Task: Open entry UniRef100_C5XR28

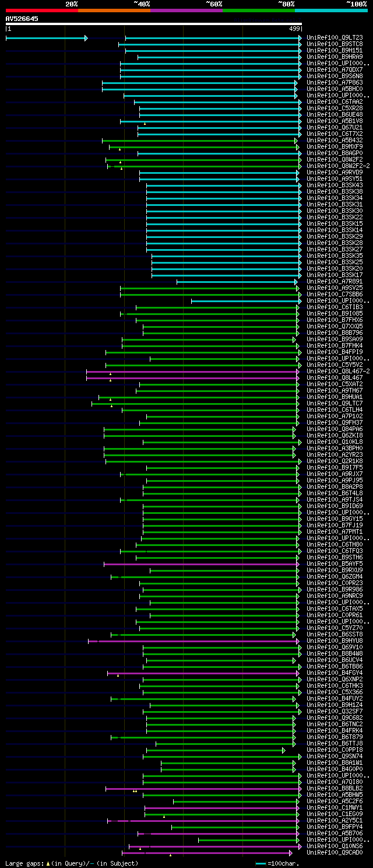Action: pos(335,108)
